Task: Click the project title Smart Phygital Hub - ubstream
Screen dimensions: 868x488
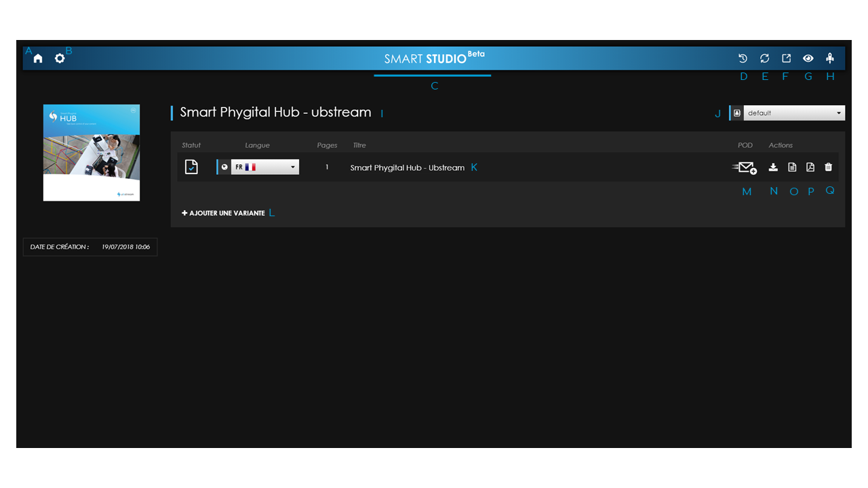Action: point(275,113)
